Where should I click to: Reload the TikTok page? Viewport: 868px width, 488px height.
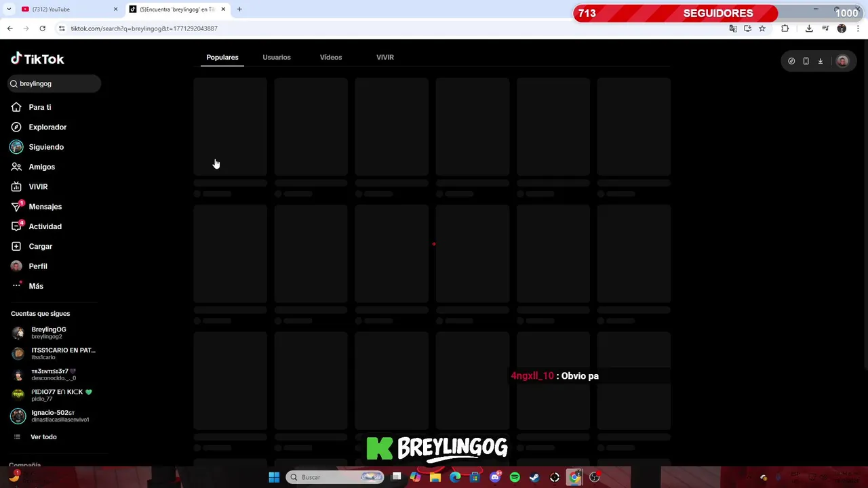42,28
